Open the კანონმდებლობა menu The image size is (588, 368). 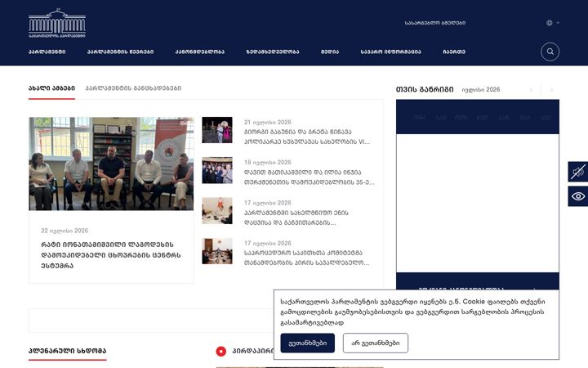pos(200,52)
